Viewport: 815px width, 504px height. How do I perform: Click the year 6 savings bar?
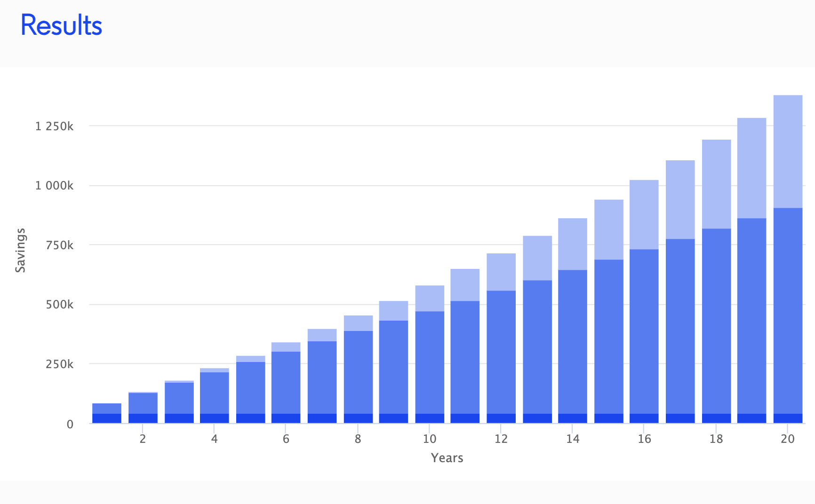[x=286, y=383]
